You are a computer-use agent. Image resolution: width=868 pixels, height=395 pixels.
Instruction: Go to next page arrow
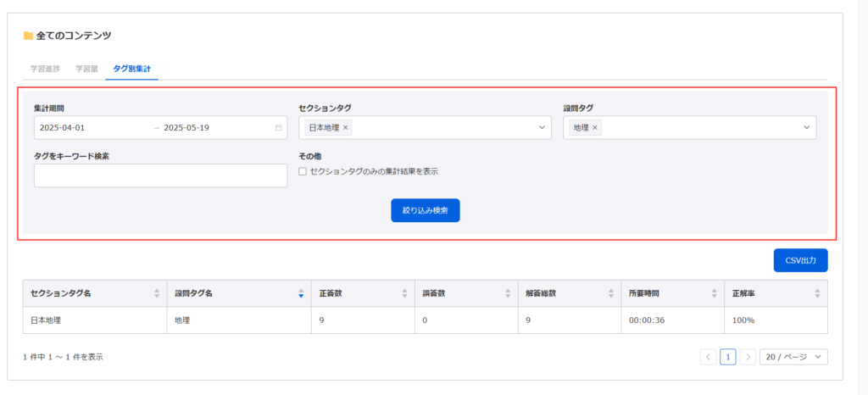tap(748, 357)
